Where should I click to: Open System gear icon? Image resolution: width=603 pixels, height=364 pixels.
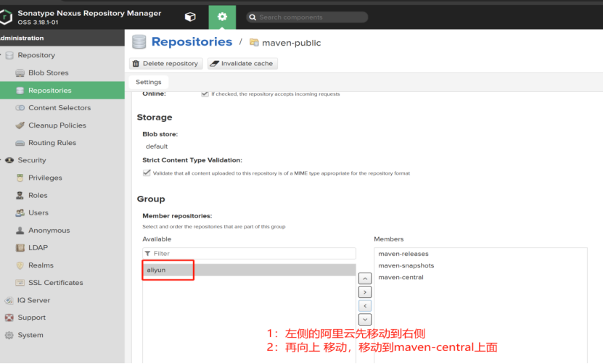pos(9,335)
